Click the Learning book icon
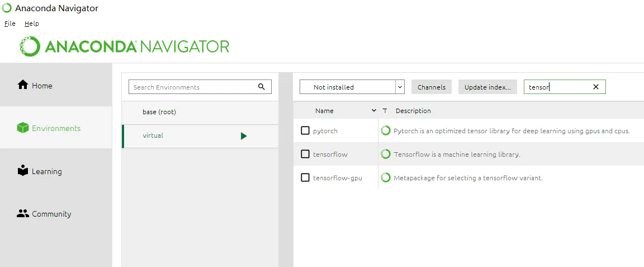The height and width of the screenshot is (267, 644). 23,171
